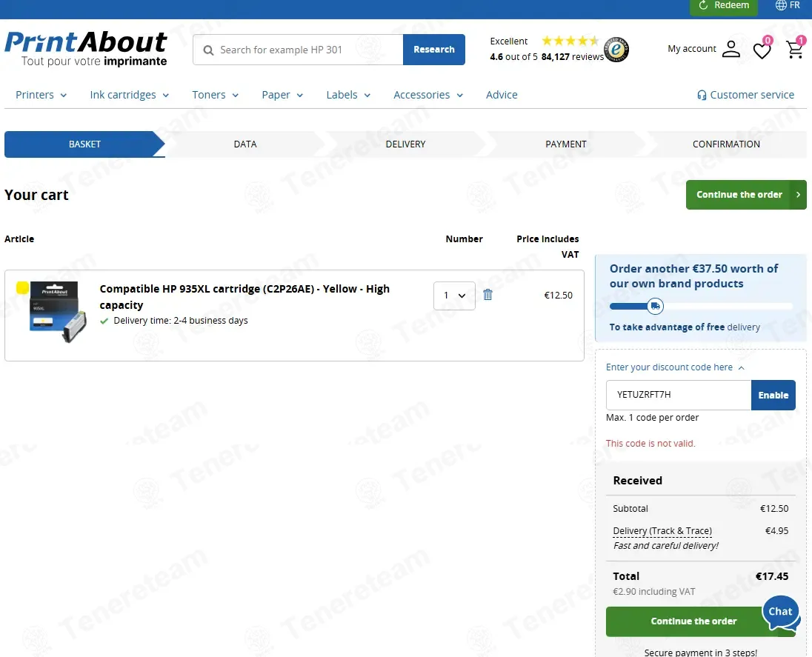Open the wishlist heart icon
Viewport: 812px width, 657px height.
coord(762,50)
